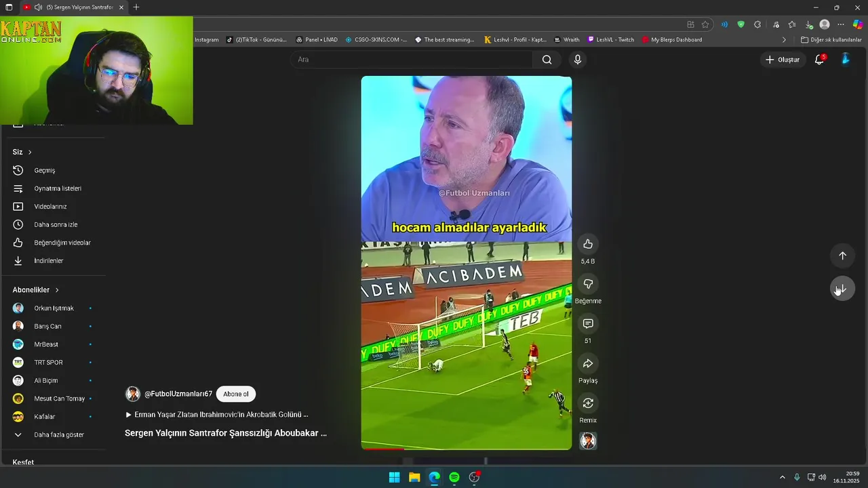
Task: Open Orkun Işıtmak subscription channel
Action: coord(54,308)
